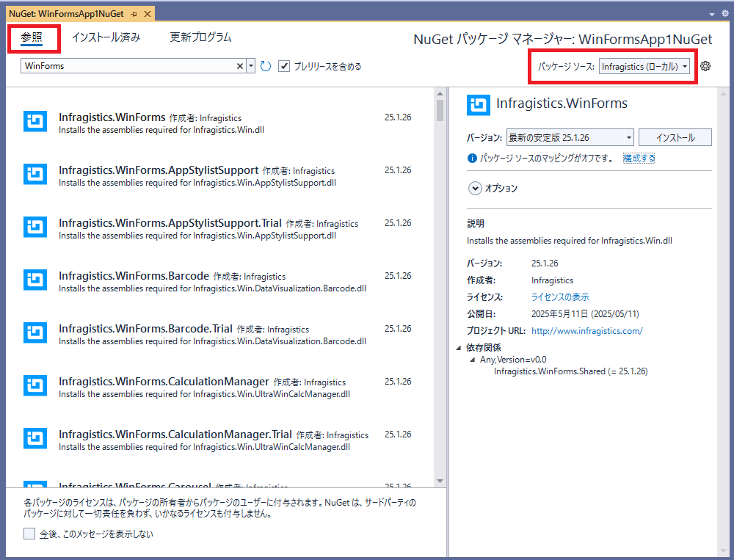Viewport: 734px width, 560px height.
Task: Toggle the include prerelease checkbox
Action: 283,66
